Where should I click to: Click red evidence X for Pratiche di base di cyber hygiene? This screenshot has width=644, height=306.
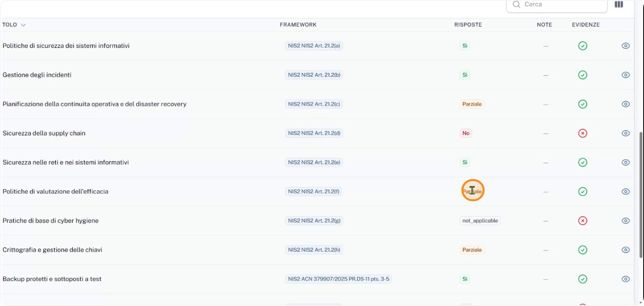point(583,221)
